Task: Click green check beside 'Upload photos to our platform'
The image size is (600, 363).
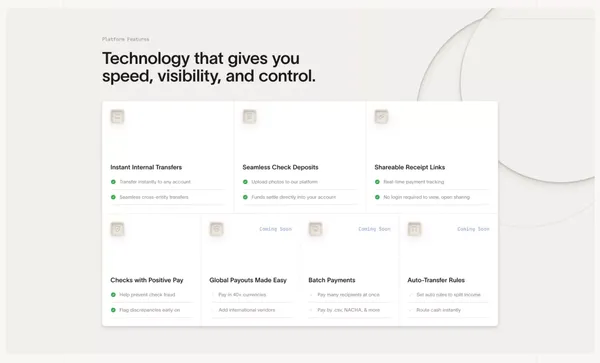Action: coord(245,182)
